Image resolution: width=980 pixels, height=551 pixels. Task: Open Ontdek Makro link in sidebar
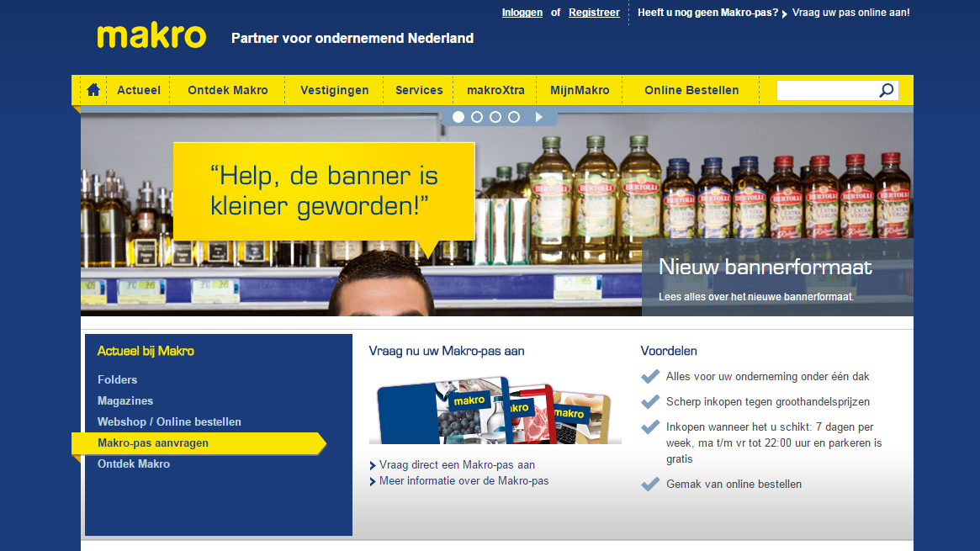click(133, 464)
